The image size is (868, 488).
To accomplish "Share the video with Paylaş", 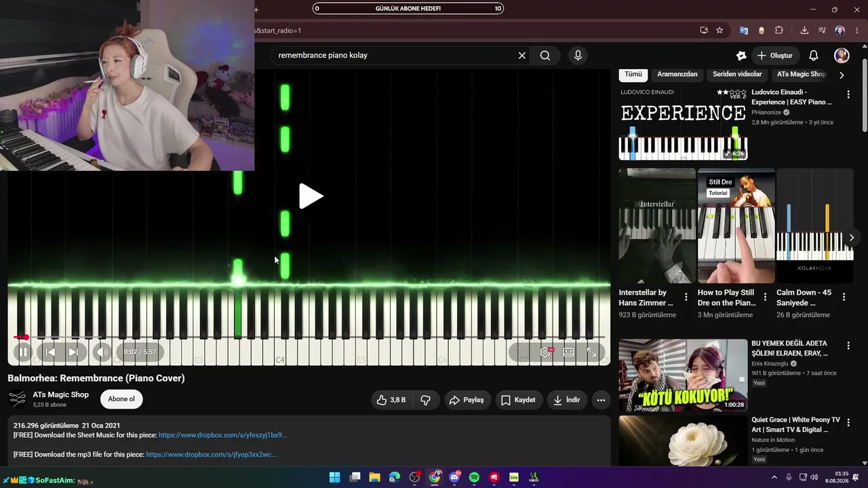I will click(467, 400).
